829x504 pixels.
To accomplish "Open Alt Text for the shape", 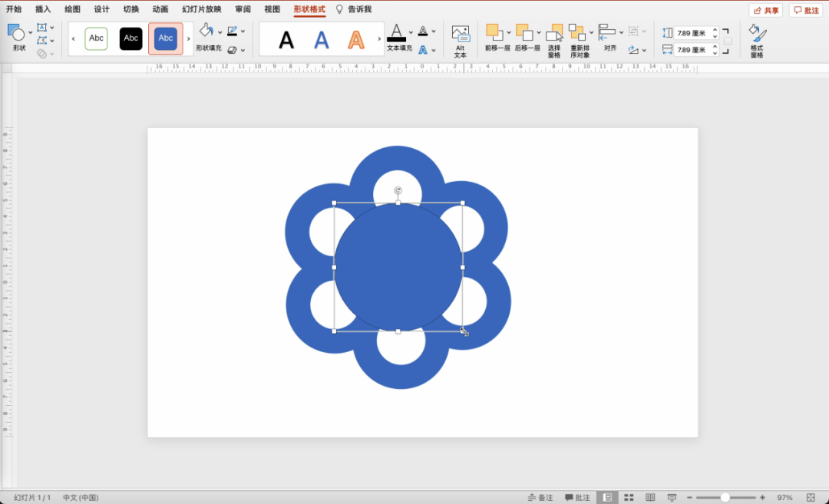I will [x=460, y=41].
